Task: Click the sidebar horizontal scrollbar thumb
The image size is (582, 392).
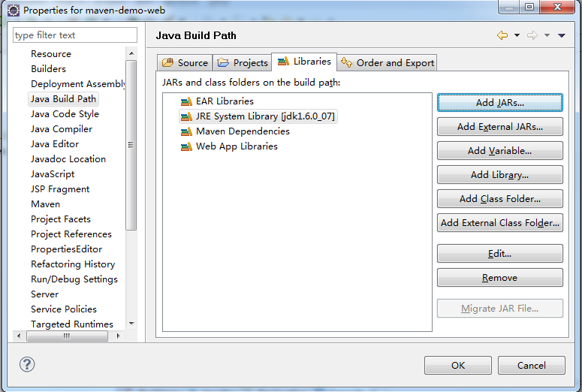Action: 67,336
